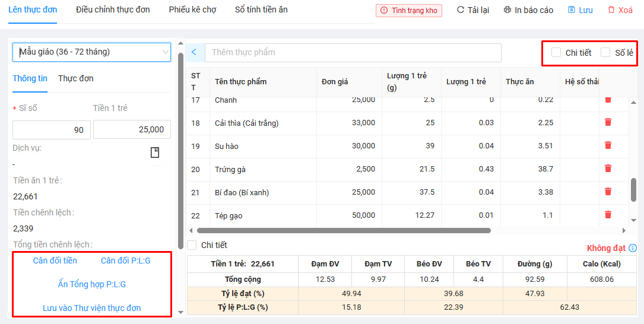Open the Mẫu giáo age group dropdown
The image size is (644, 324).
coord(91,52)
